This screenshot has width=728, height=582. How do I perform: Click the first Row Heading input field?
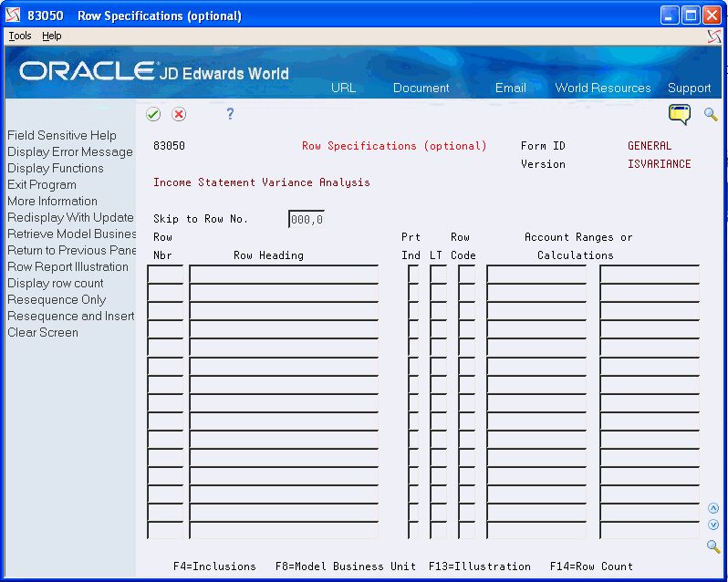(x=284, y=274)
